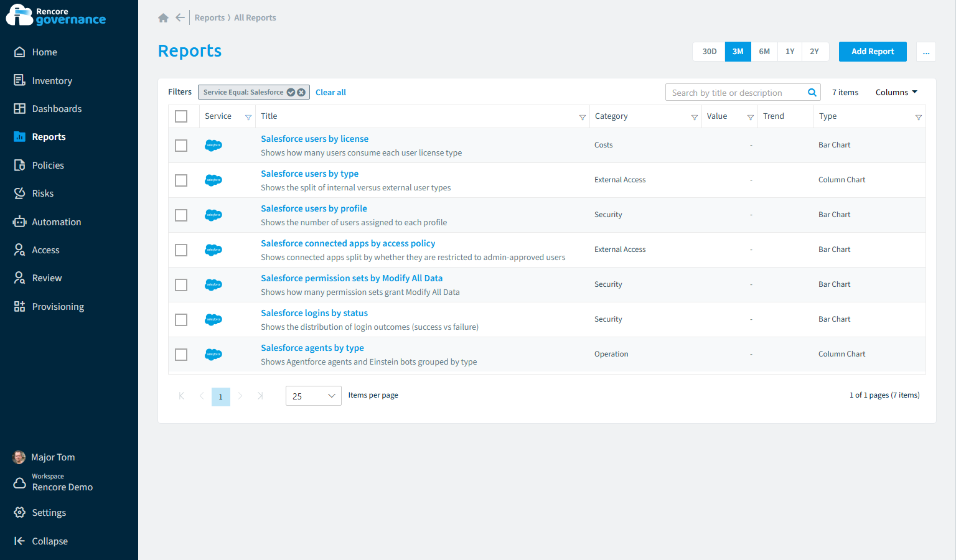This screenshot has width=956, height=560.
Task: Click Salesforce icon in users by profile row
Action: coord(213,215)
